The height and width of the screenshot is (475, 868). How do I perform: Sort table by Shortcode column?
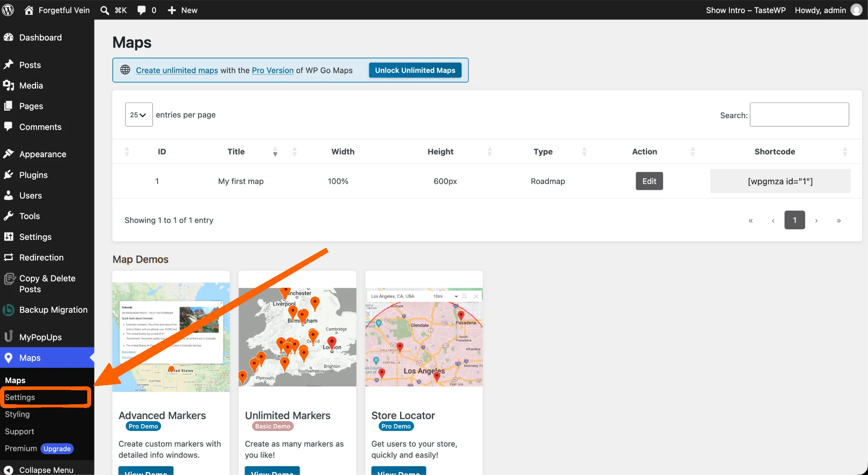tap(775, 151)
